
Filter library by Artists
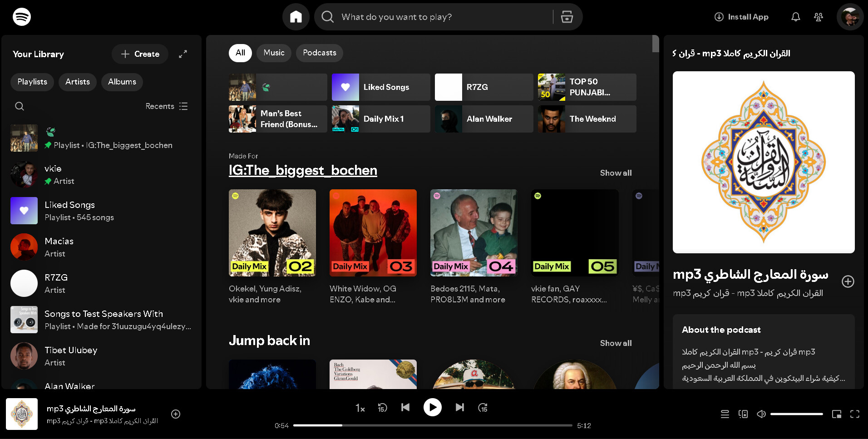[77, 82]
